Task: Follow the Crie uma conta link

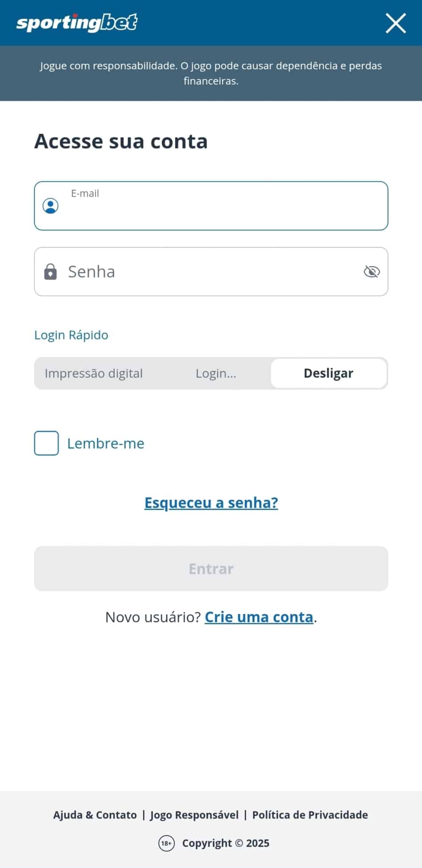Action: (259, 617)
